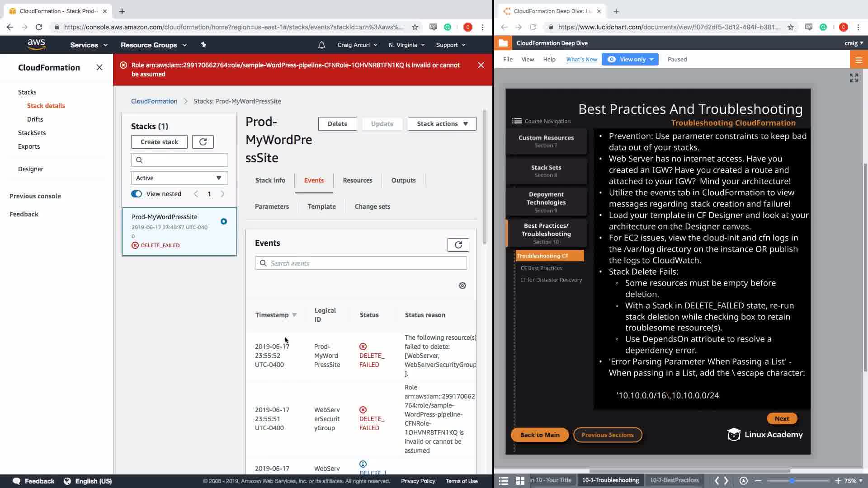Select the Prod-MyWordPressSite stack radio button
Image resolution: width=868 pixels, height=488 pixels.
coord(224,221)
